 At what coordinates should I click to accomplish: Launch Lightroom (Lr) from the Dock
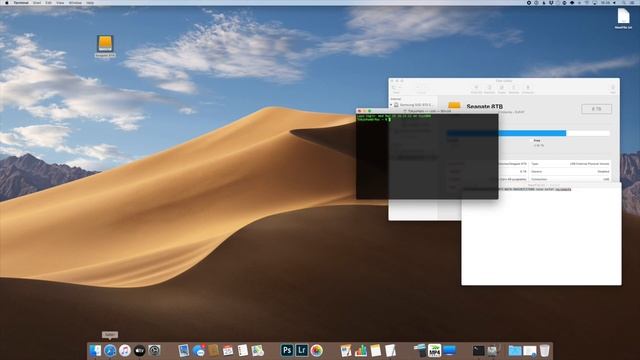[302, 350]
